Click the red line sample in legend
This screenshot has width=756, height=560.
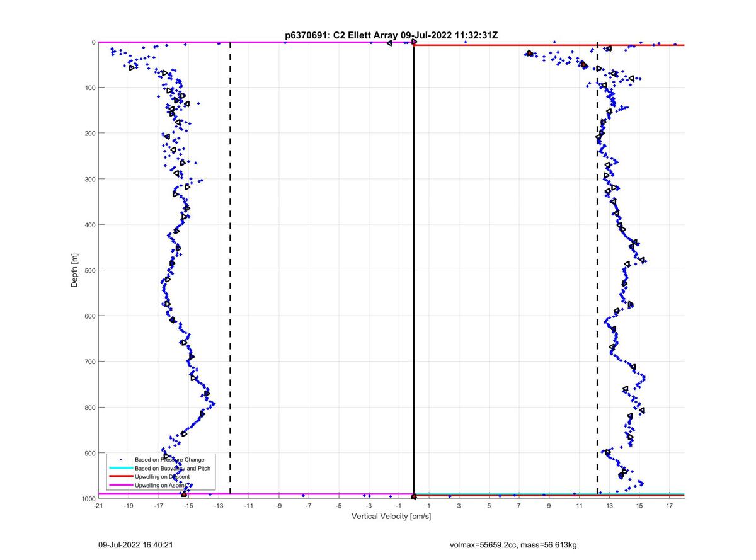click(120, 477)
